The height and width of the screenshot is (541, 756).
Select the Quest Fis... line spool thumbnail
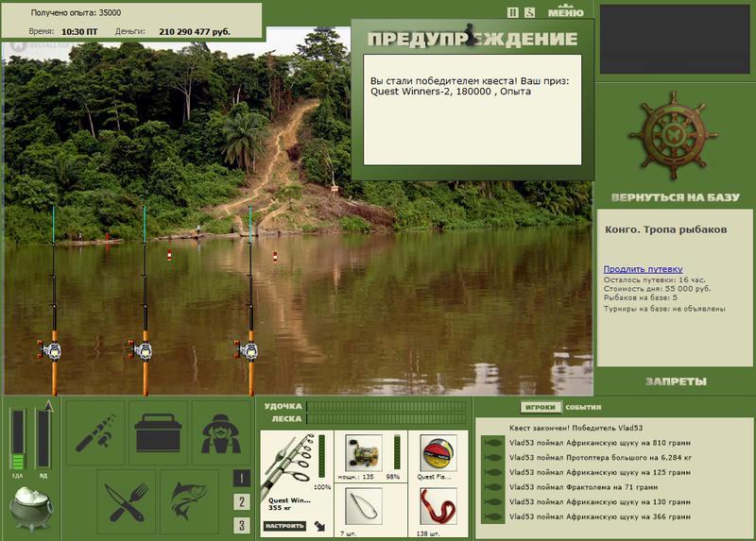(x=438, y=453)
